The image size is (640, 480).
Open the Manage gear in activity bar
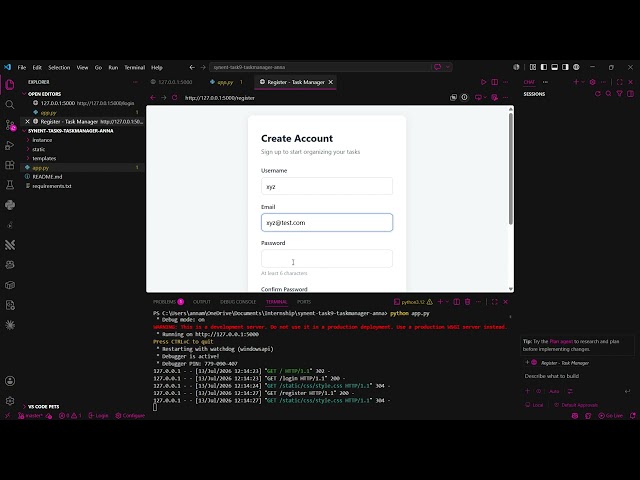click(10, 401)
